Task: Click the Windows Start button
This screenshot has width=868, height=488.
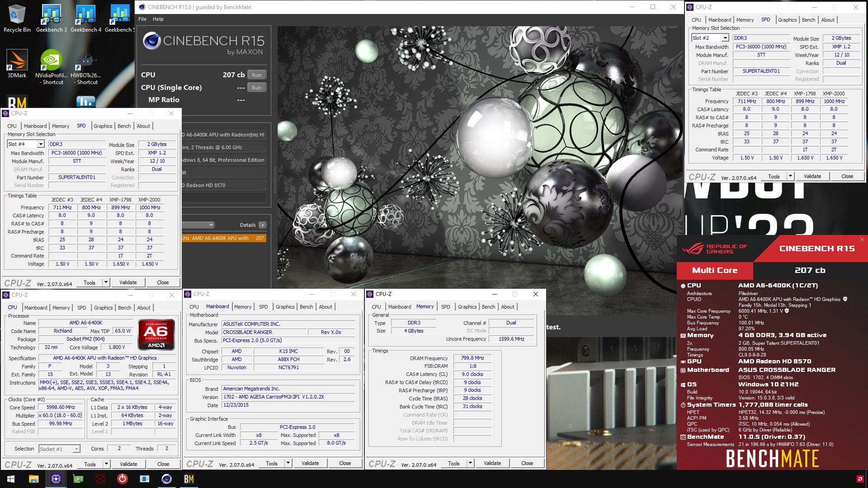Action: coord(11,479)
